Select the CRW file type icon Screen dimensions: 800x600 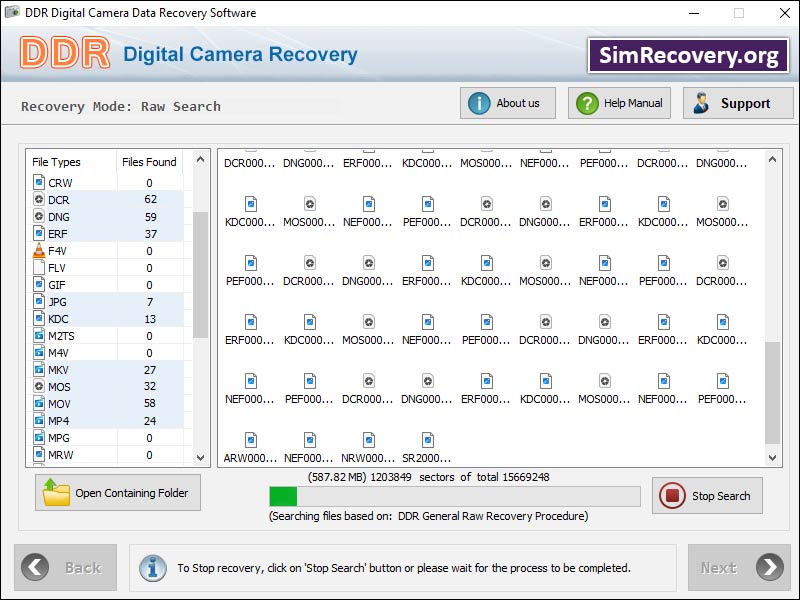(x=38, y=182)
